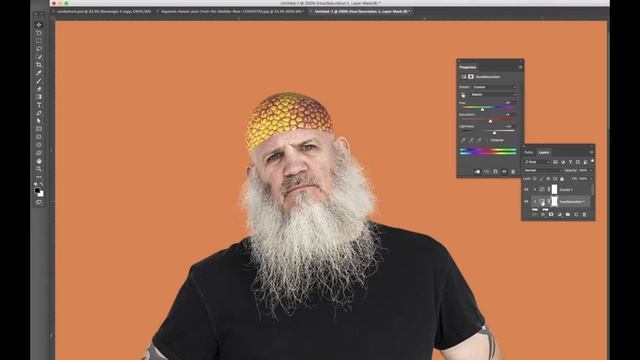Click the subtract-from-sample eyedropper in Properties
640x360 pixels.
pos(479,140)
